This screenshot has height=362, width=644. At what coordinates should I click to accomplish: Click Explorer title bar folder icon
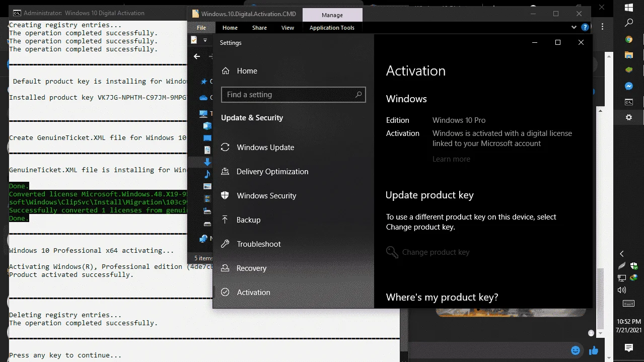[195, 14]
